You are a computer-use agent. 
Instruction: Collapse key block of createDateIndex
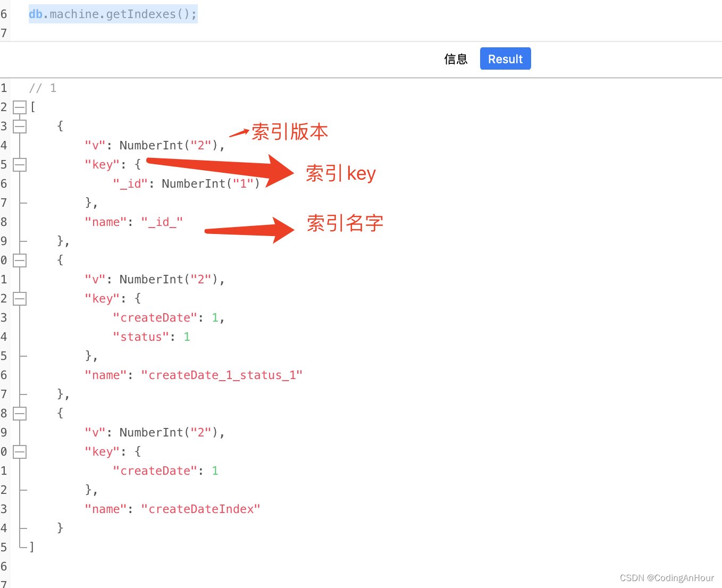[20, 452]
